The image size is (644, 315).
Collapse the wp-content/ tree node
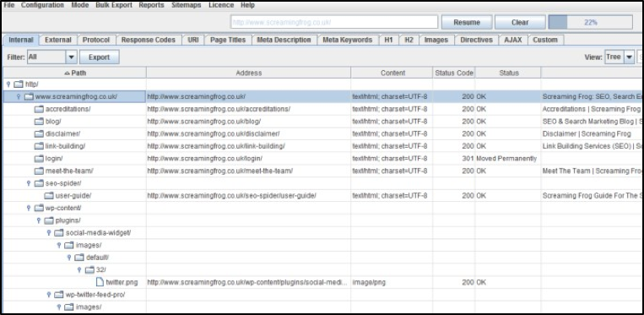point(29,208)
